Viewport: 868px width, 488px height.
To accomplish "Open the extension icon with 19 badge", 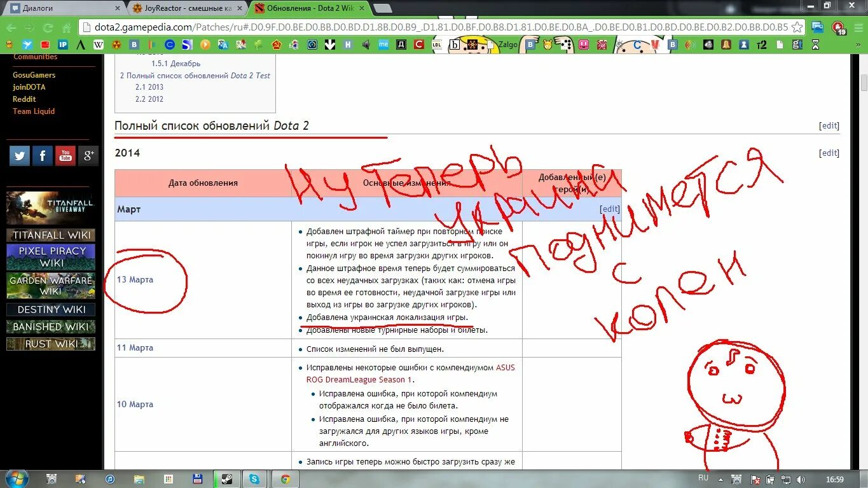I will [839, 28].
